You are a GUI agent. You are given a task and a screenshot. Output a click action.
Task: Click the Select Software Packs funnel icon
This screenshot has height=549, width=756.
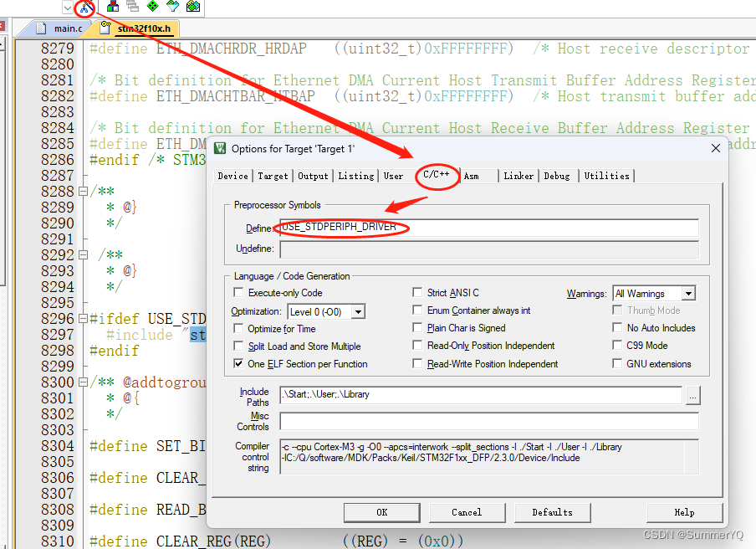(x=172, y=6)
